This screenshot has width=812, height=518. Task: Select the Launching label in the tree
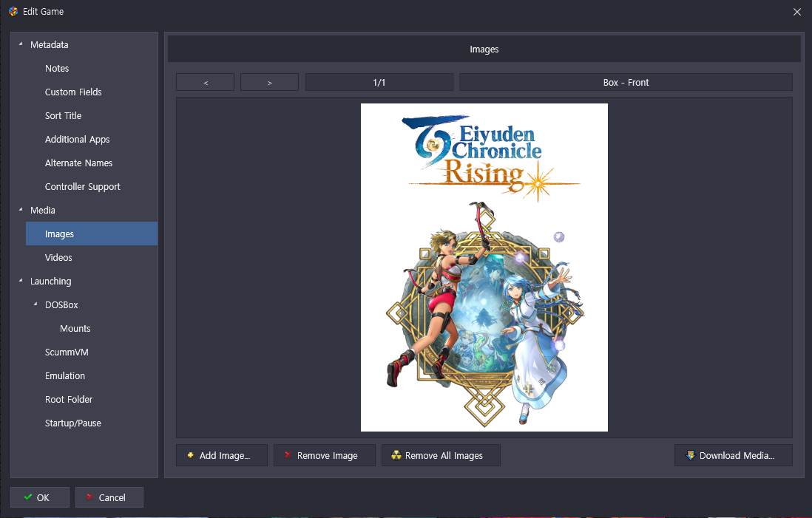click(x=51, y=281)
